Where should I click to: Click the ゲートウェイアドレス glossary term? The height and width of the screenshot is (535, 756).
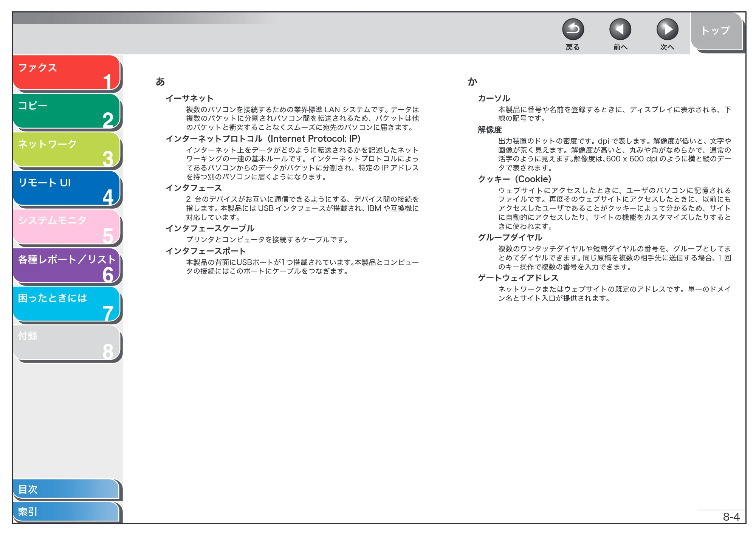tap(518, 278)
